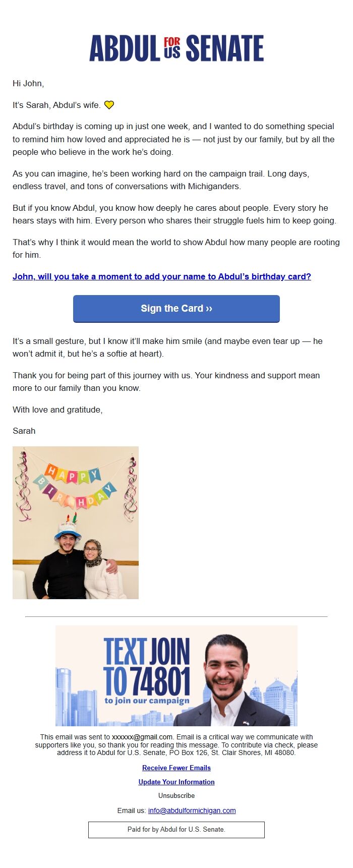The width and height of the screenshot is (353, 868).
Task: Open the add your name to birthday card link
Action: pyautogui.click(x=161, y=276)
